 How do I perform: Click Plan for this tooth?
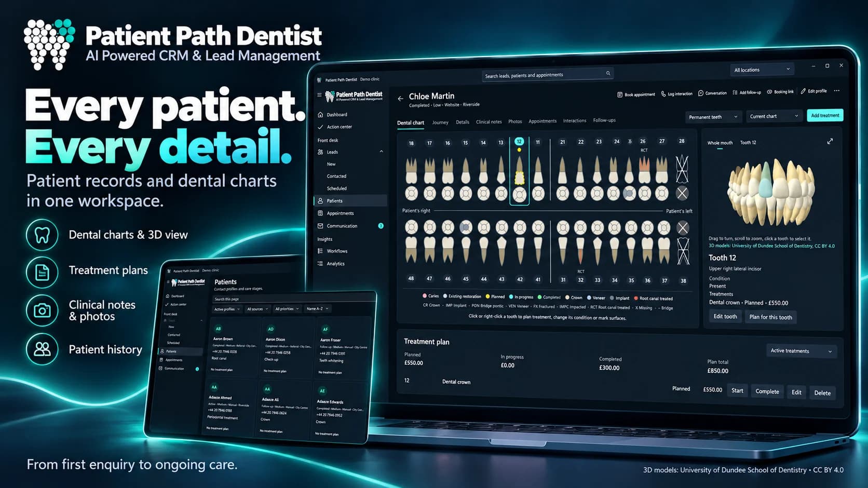click(771, 317)
